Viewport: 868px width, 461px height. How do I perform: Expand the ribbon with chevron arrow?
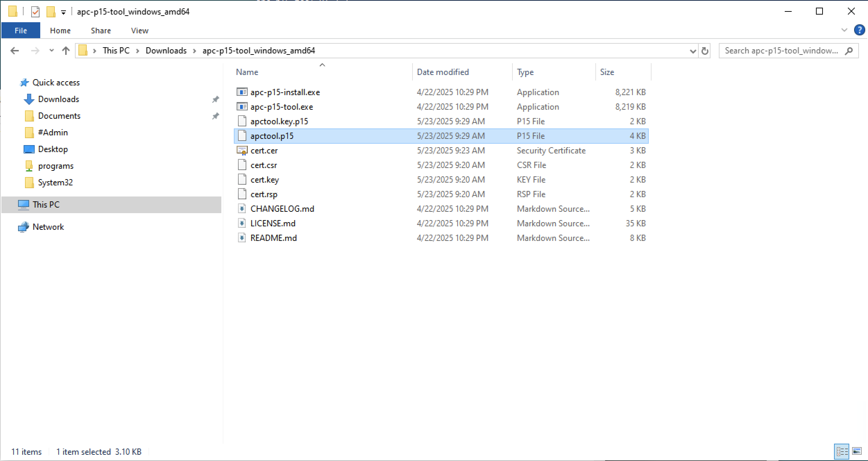[844, 30]
